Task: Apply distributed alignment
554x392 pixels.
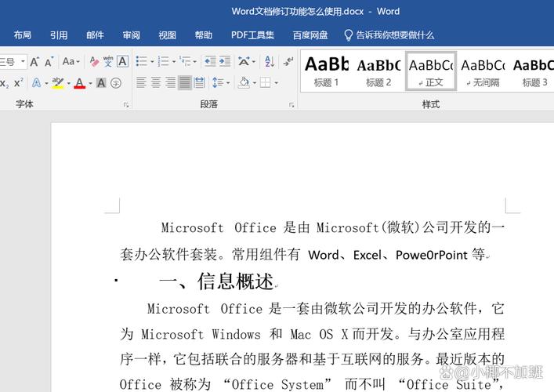Action: click(199, 83)
